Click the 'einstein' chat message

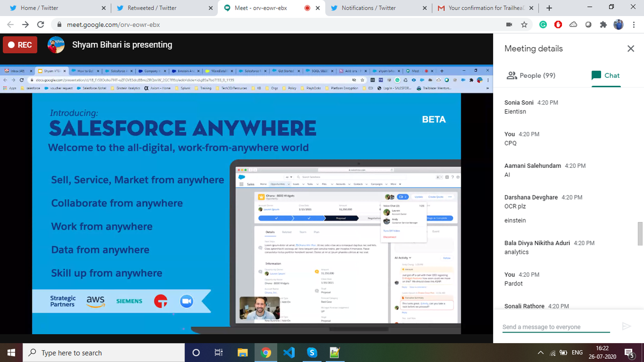515,220
